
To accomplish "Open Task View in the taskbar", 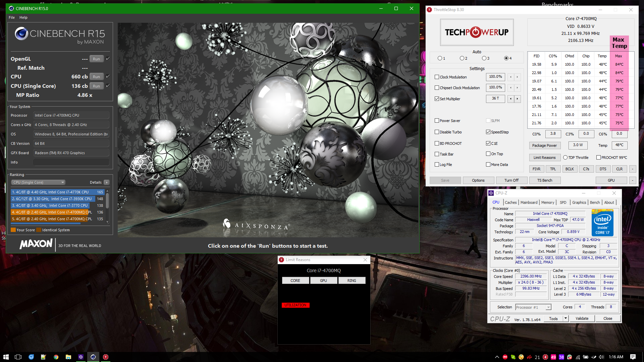I will tap(18, 357).
